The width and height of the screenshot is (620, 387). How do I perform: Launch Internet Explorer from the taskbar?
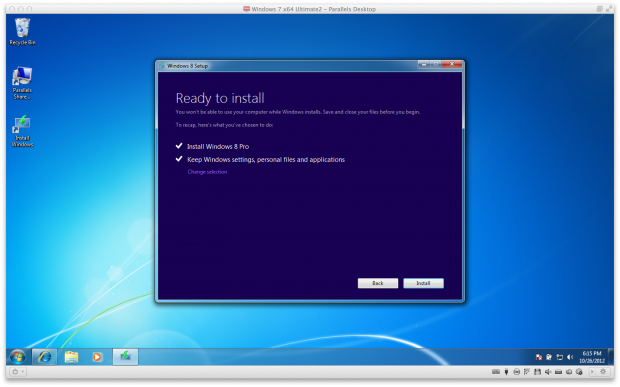click(x=44, y=357)
